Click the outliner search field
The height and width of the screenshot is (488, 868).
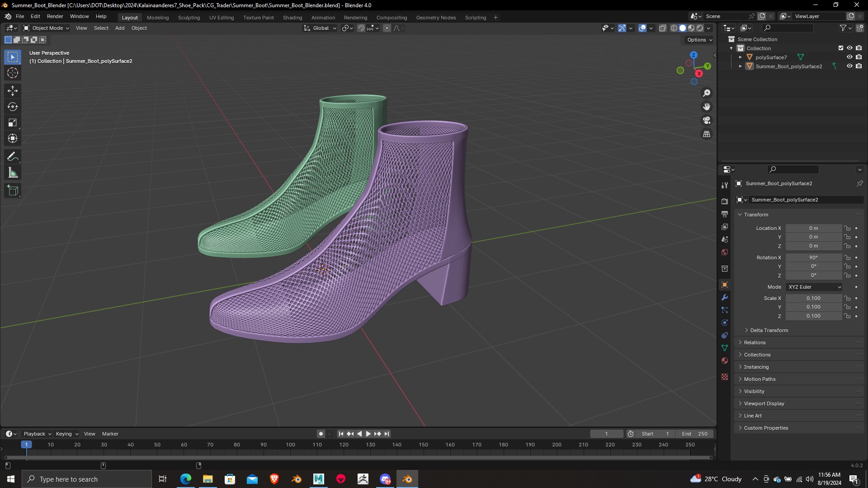pos(788,28)
